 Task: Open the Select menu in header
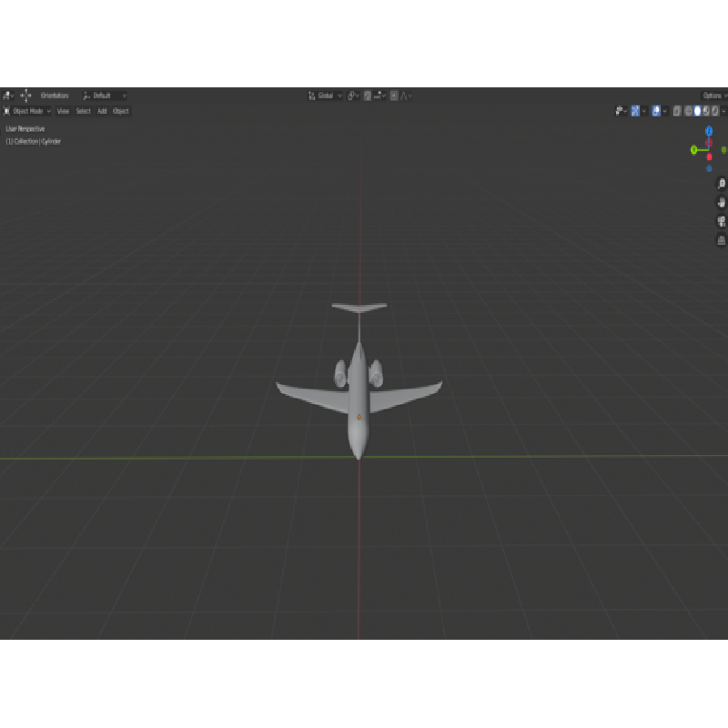(83, 111)
